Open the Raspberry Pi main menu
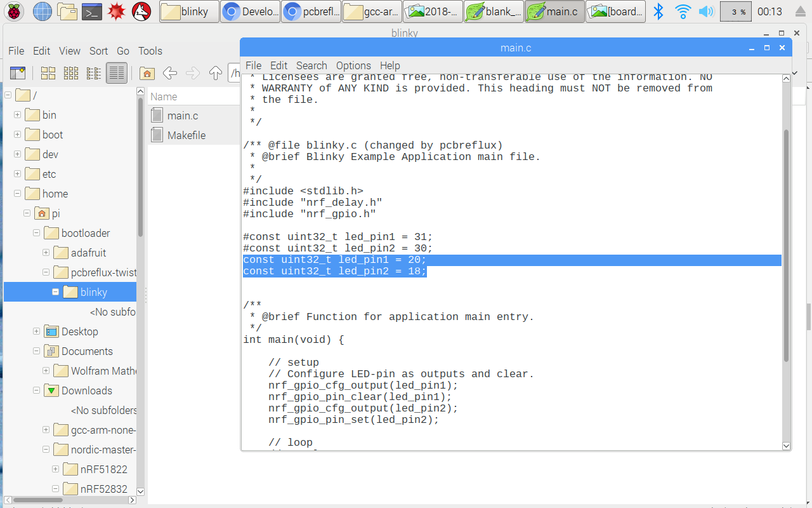Viewport: 812px width, 508px height. [x=15, y=11]
